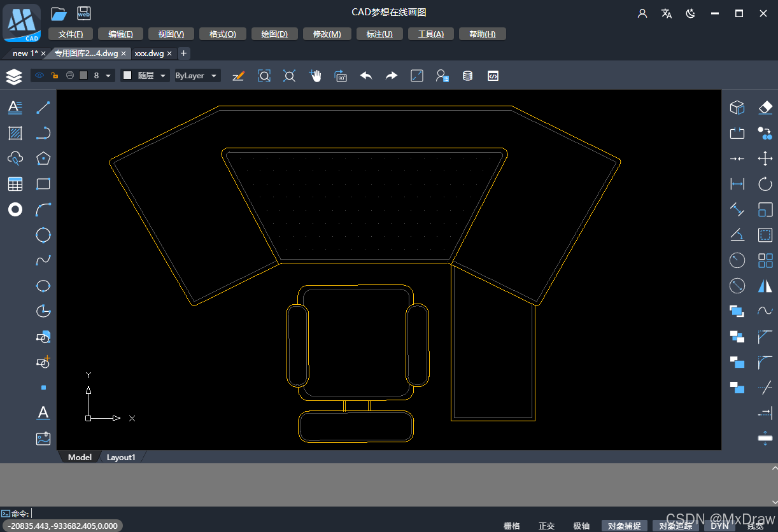Click the user account icon
The height and width of the screenshot is (532, 778).
click(x=642, y=13)
